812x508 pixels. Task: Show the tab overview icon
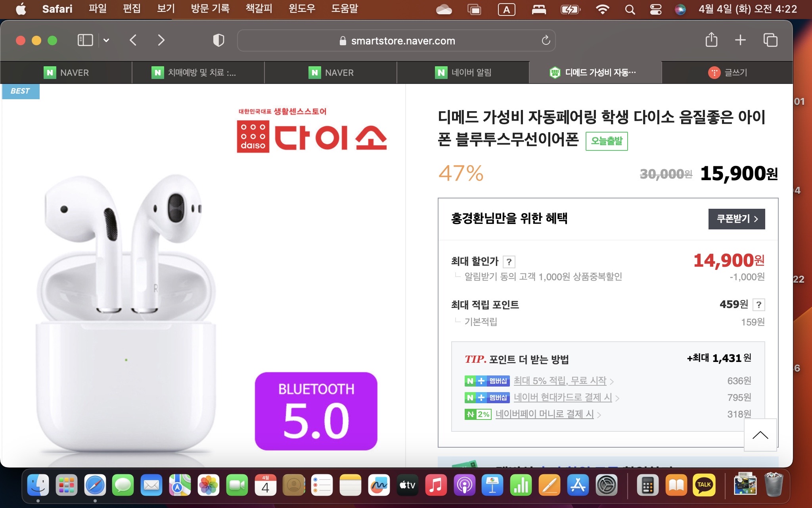tap(770, 40)
